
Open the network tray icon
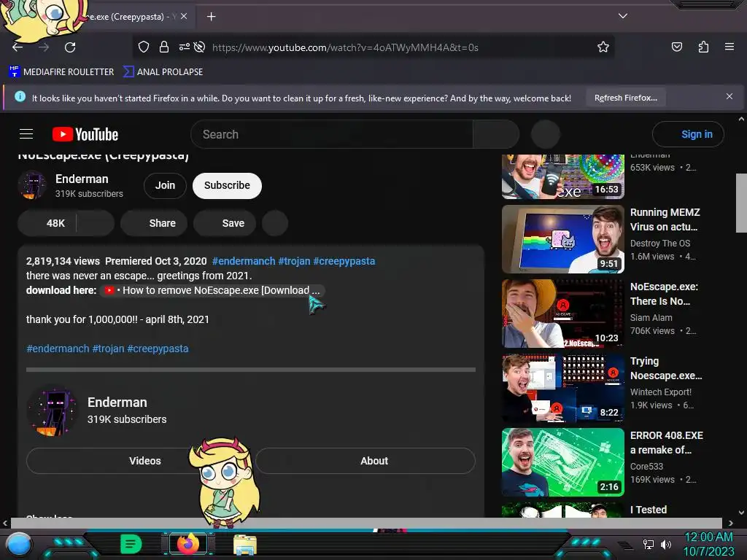(648, 544)
